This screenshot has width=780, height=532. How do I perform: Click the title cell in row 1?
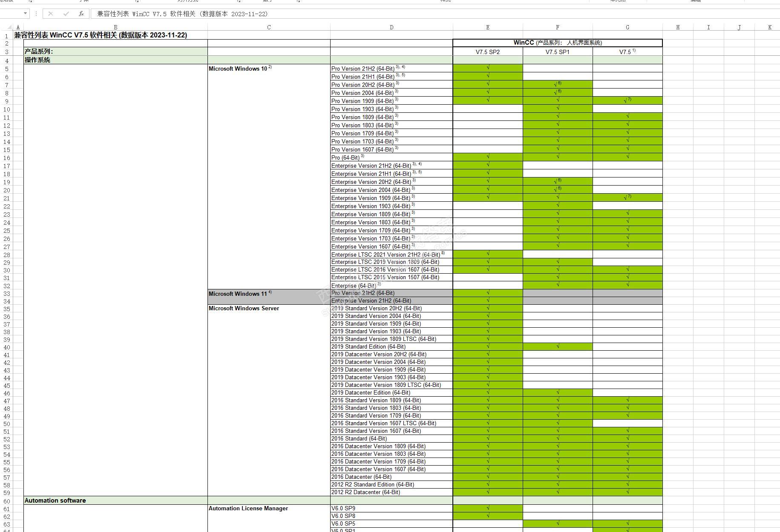click(101, 35)
